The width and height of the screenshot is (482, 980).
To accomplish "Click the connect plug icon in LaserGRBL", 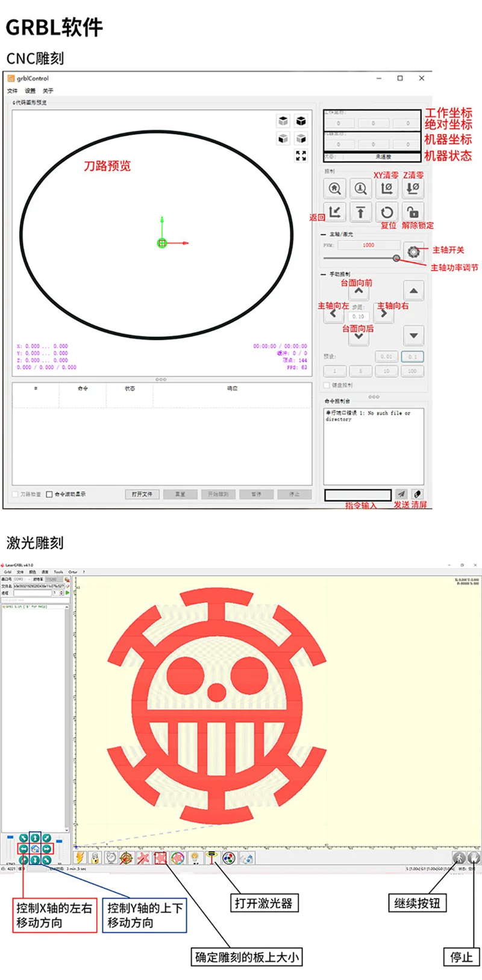I will 67,580.
